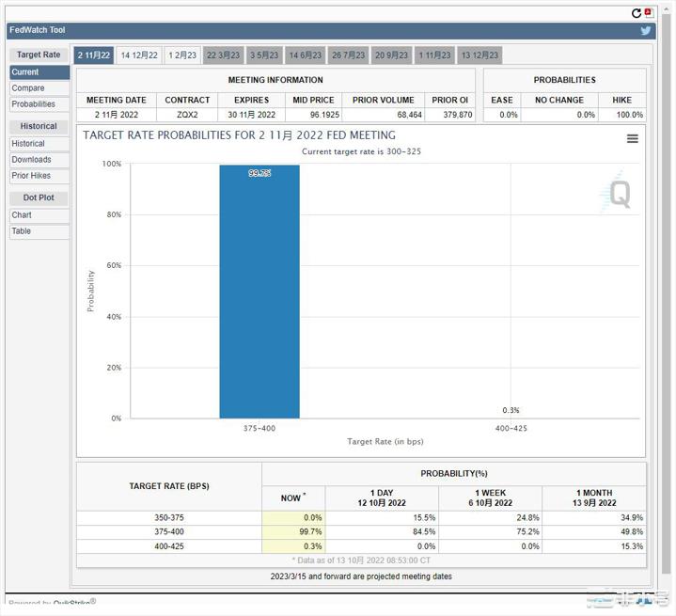Open Prior Hikes page
Image resolution: width=676 pixels, height=616 pixels.
point(32,176)
